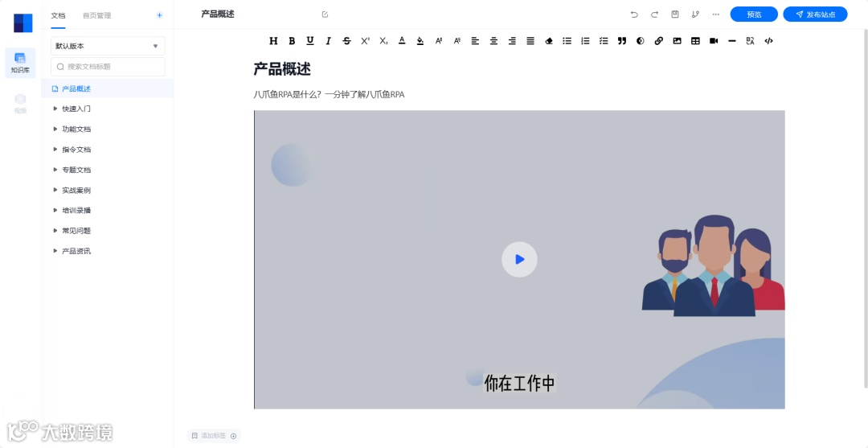
Task: Toggle underline formatting
Action: pyautogui.click(x=310, y=40)
